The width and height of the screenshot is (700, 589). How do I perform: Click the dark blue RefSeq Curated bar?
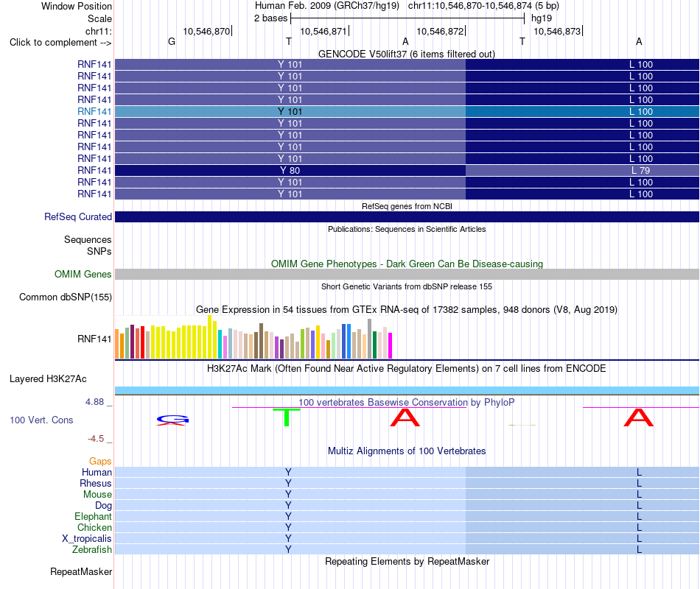pos(407,217)
